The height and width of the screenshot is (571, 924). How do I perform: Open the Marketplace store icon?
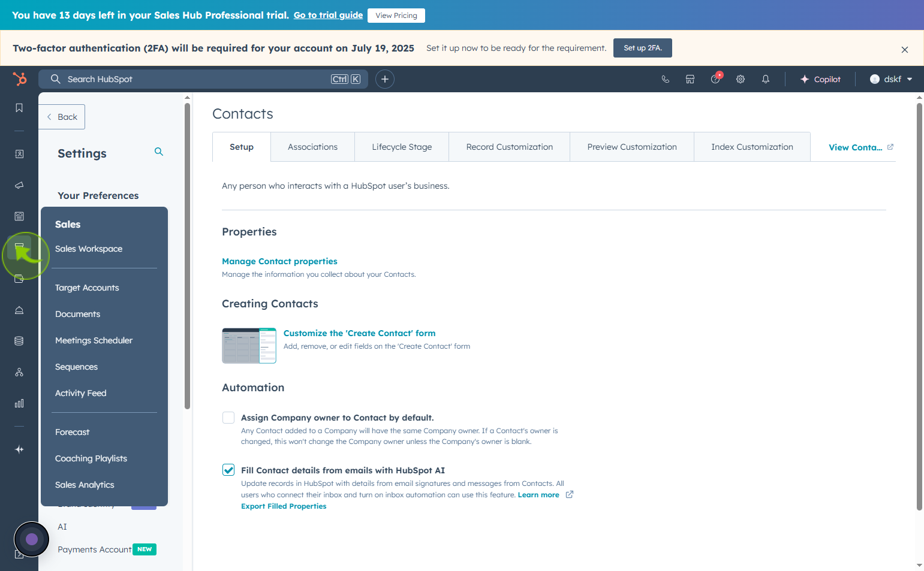click(x=690, y=79)
